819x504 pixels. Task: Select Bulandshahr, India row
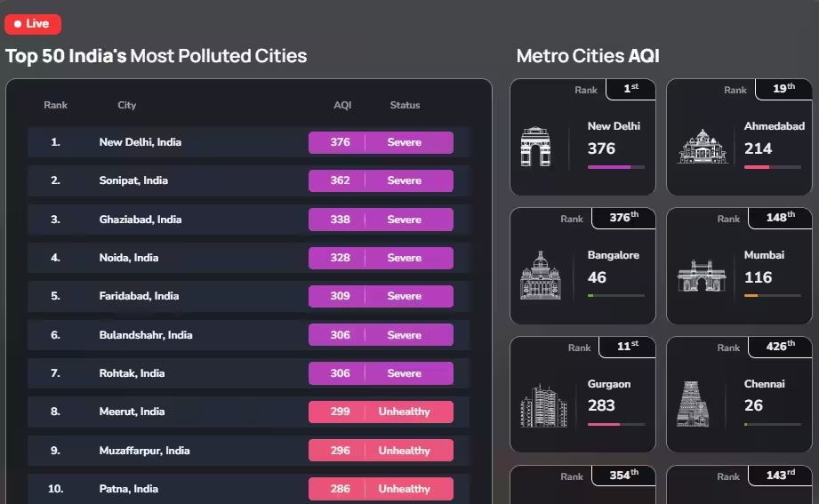point(249,335)
